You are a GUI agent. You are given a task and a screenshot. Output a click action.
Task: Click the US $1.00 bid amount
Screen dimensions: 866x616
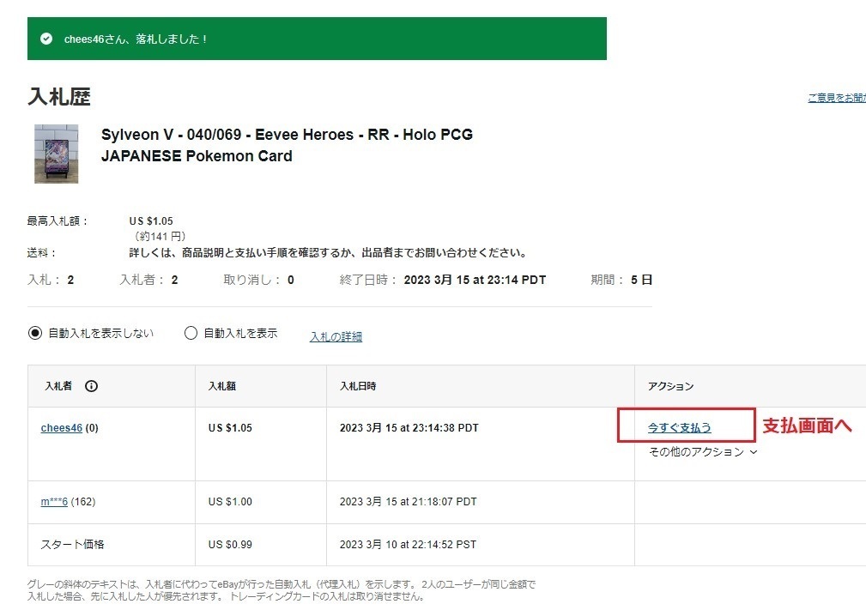point(230,502)
